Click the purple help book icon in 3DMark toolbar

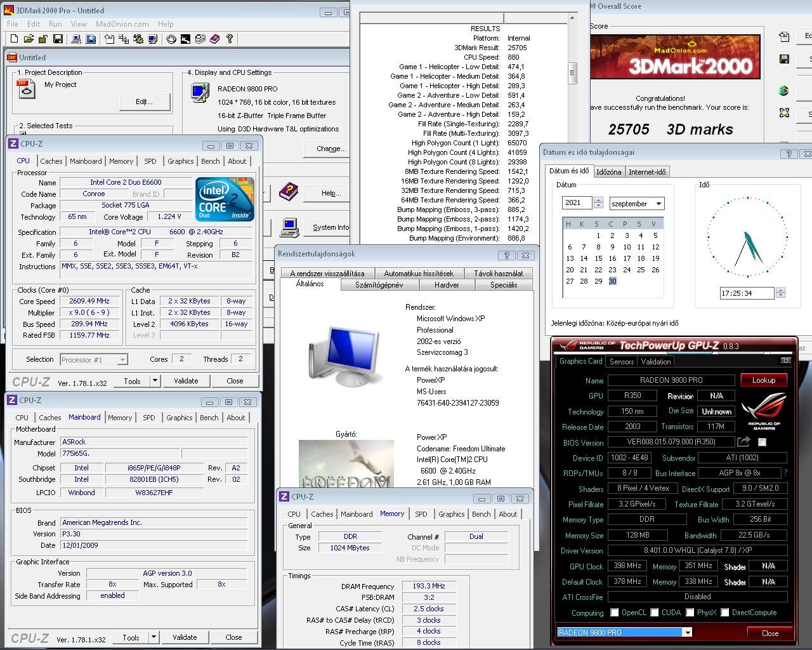[x=214, y=39]
